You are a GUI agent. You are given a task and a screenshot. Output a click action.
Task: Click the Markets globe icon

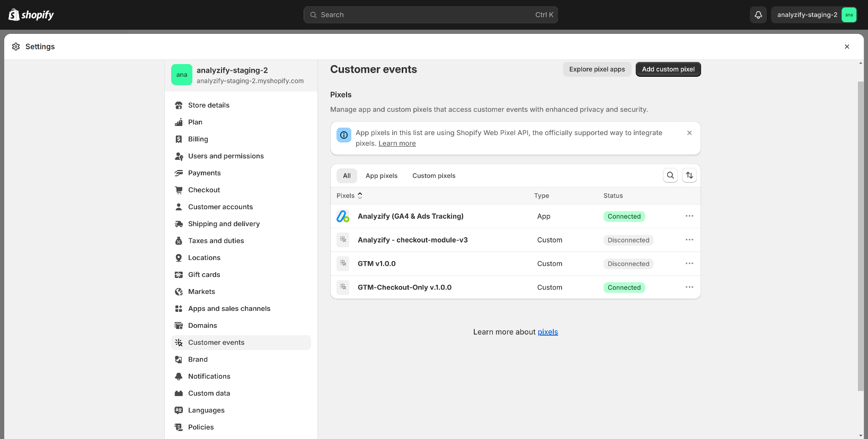pyautogui.click(x=179, y=292)
